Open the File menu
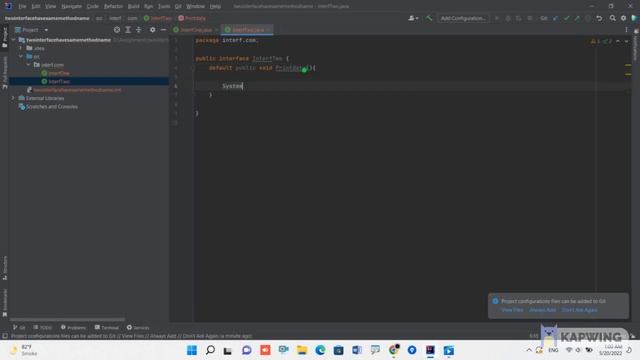 tap(22, 6)
